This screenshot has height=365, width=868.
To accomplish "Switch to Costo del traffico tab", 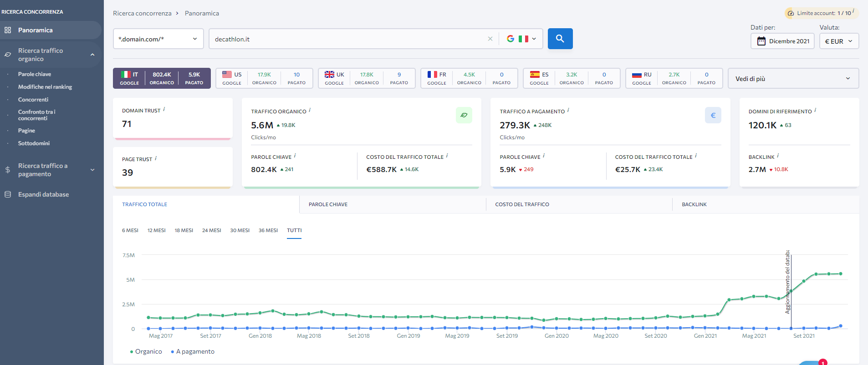I will tap(579, 204).
